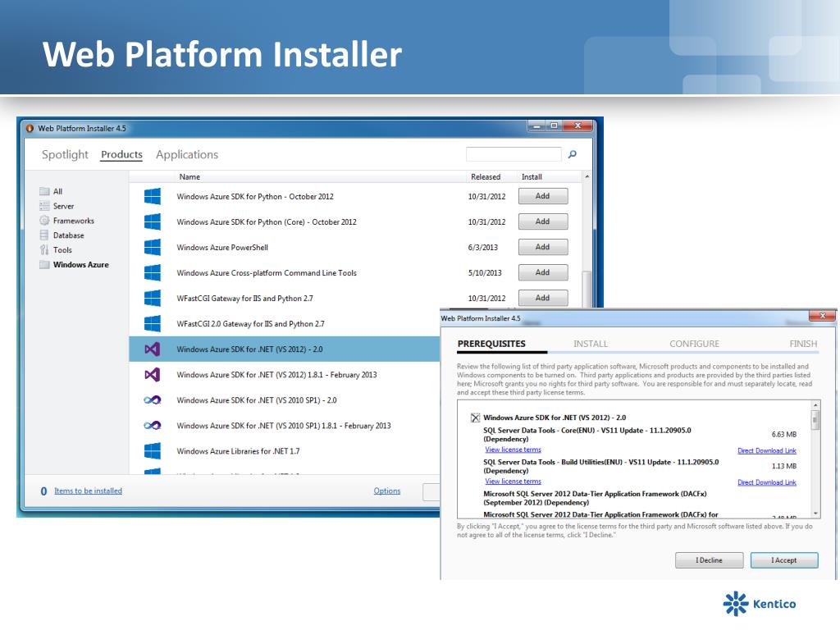Viewport: 840px width, 630px height.
Task: Maximize the main Web Platform Installer window
Action: click(554, 126)
